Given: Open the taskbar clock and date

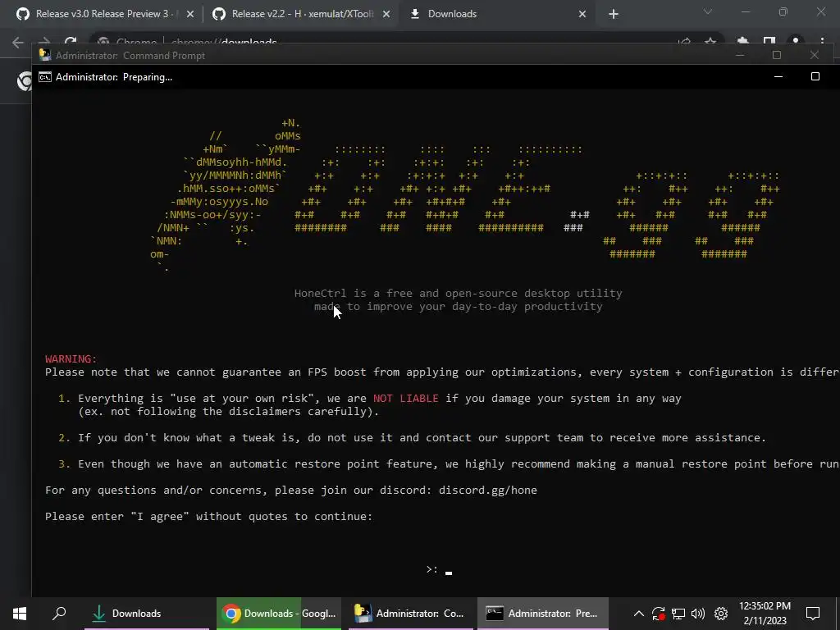Looking at the screenshot, I should click(x=765, y=614).
